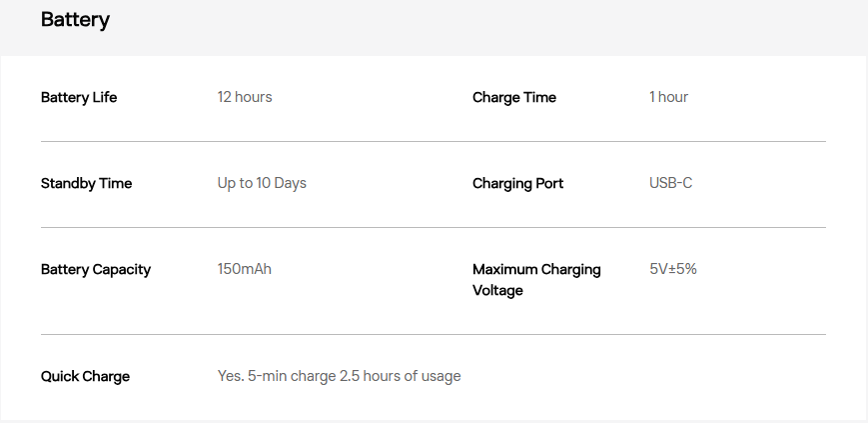Click the divider line below Standby Time row
This screenshot has height=423, width=868.
[433, 227]
